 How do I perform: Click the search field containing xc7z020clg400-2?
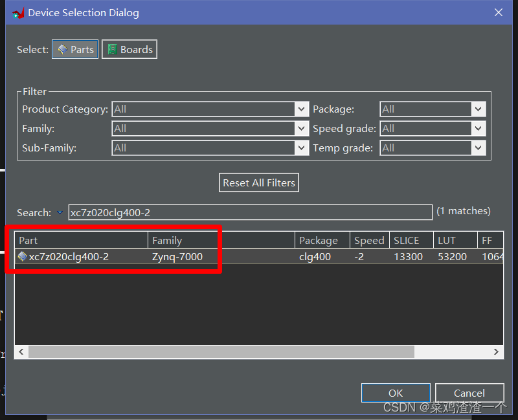click(x=251, y=212)
